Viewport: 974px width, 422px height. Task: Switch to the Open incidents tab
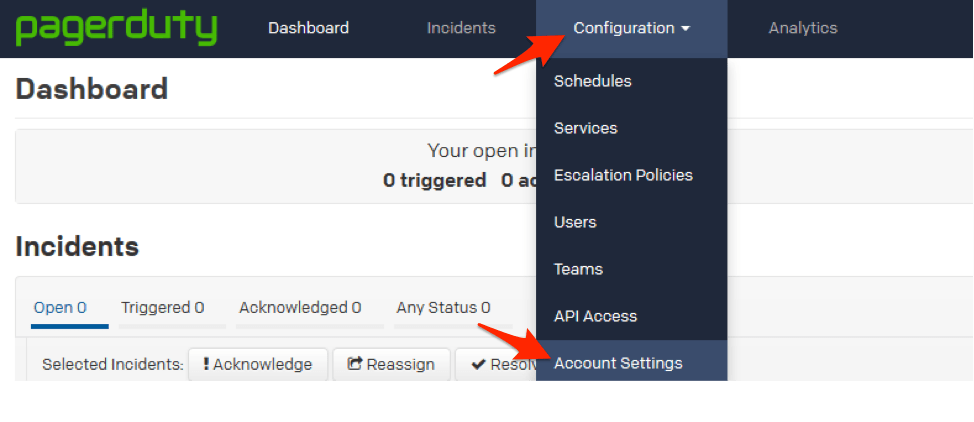coord(60,308)
